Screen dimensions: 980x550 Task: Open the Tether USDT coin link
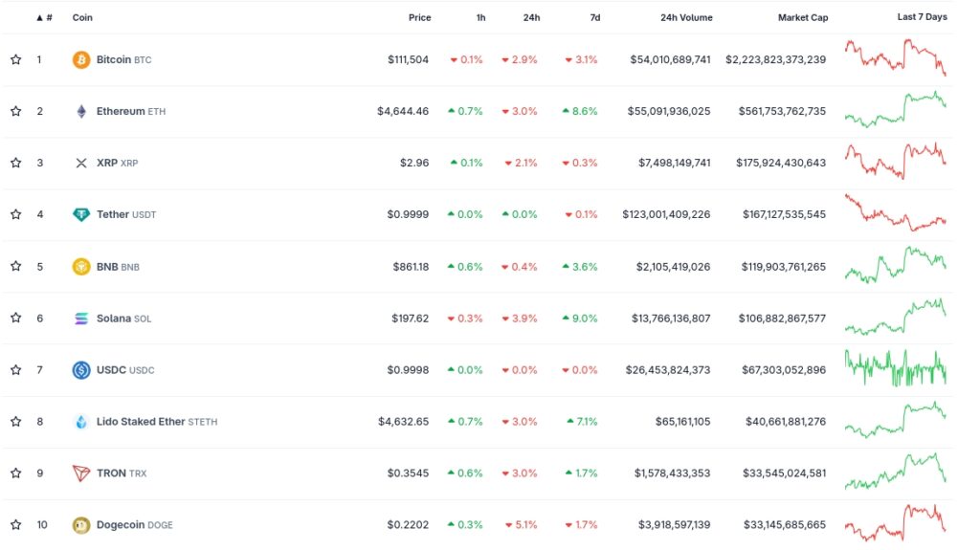click(x=126, y=214)
